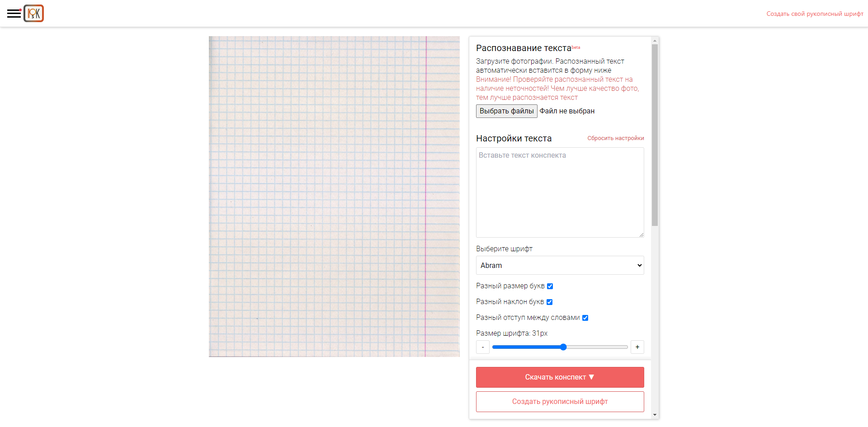Disable the Разный наклон букв checkbox

pyautogui.click(x=549, y=302)
